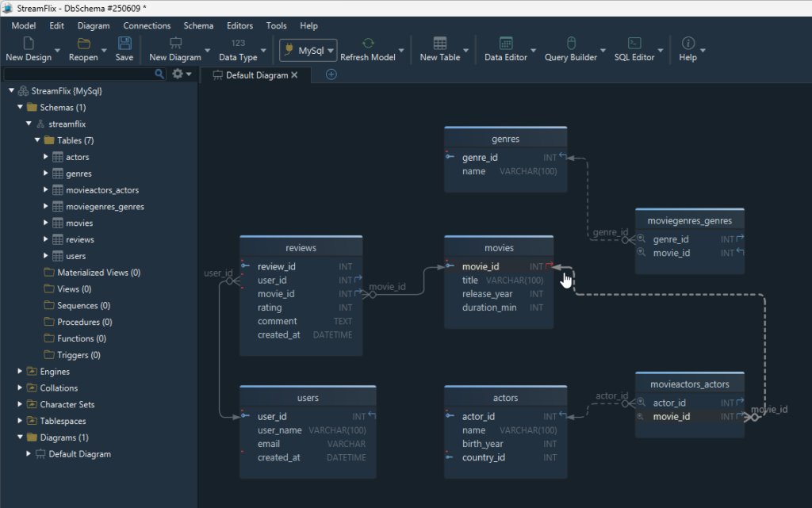Create a table with New Table icon

point(439,44)
